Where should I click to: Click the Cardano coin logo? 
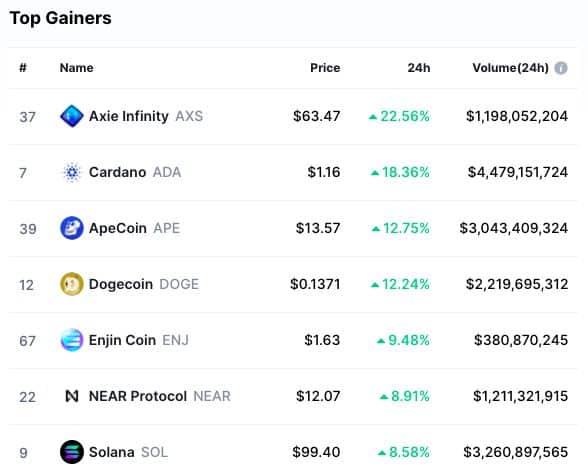[x=72, y=172]
